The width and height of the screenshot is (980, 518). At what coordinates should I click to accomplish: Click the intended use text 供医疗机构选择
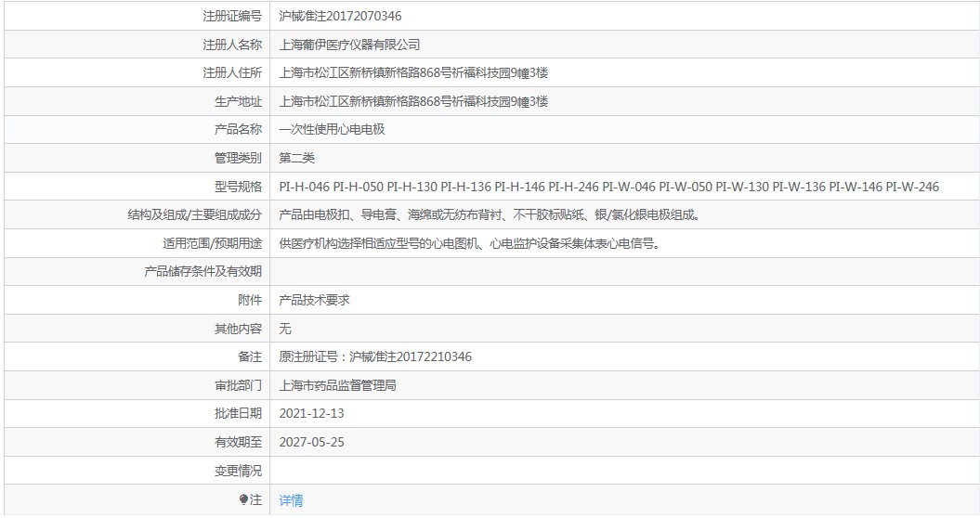click(x=469, y=243)
